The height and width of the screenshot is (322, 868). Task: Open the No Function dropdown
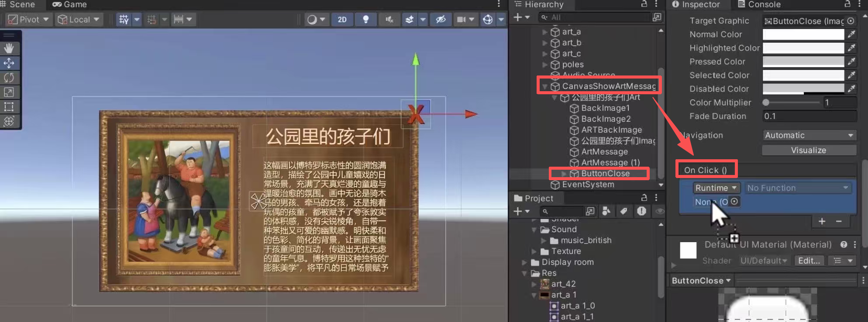[x=798, y=188]
